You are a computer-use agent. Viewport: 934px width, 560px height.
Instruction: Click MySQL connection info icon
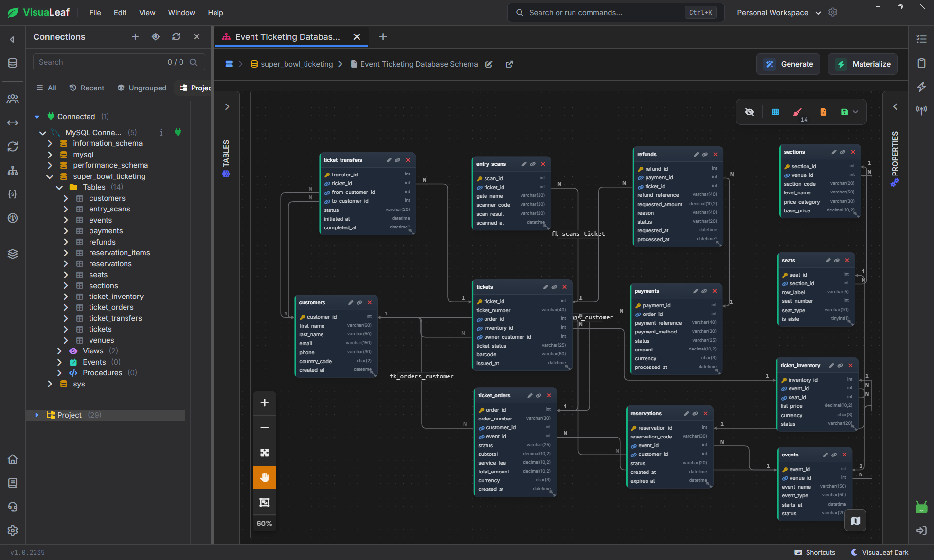point(161,133)
